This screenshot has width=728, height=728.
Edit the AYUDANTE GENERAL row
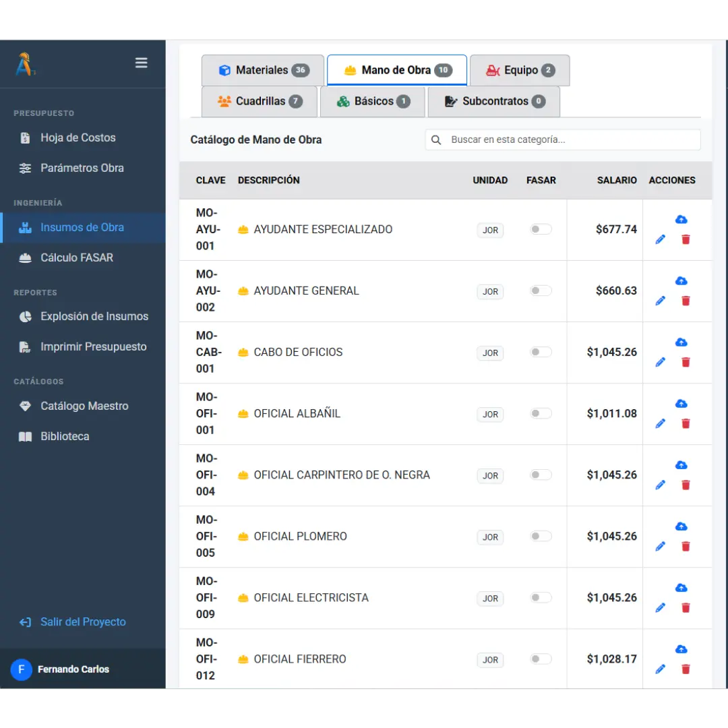[x=660, y=301]
